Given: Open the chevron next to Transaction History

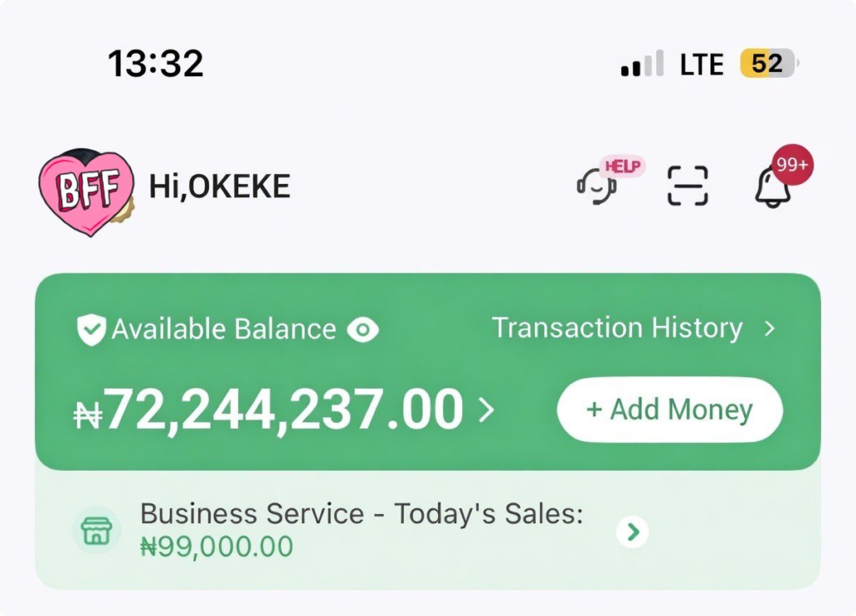Looking at the screenshot, I should (x=770, y=328).
